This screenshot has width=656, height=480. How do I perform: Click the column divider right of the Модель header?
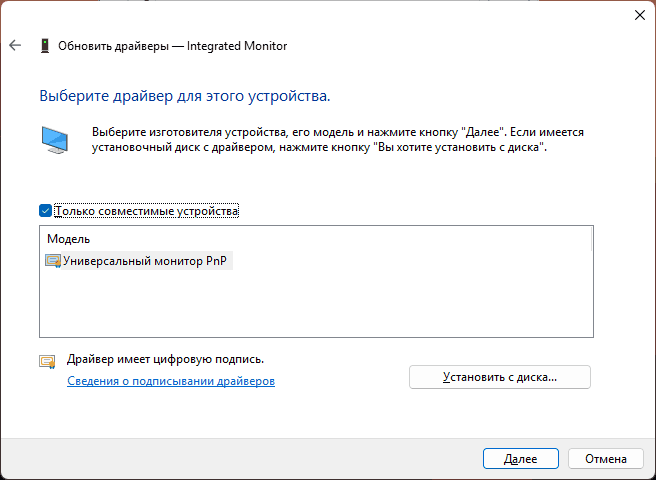pos(592,240)
